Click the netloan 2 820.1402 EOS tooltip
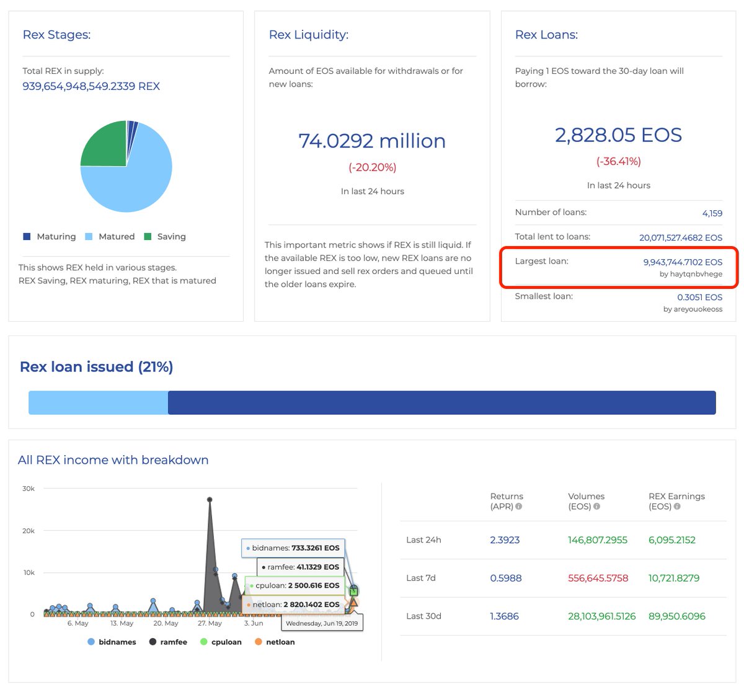Viewport: 744px width, 700px height. [293, 605]
